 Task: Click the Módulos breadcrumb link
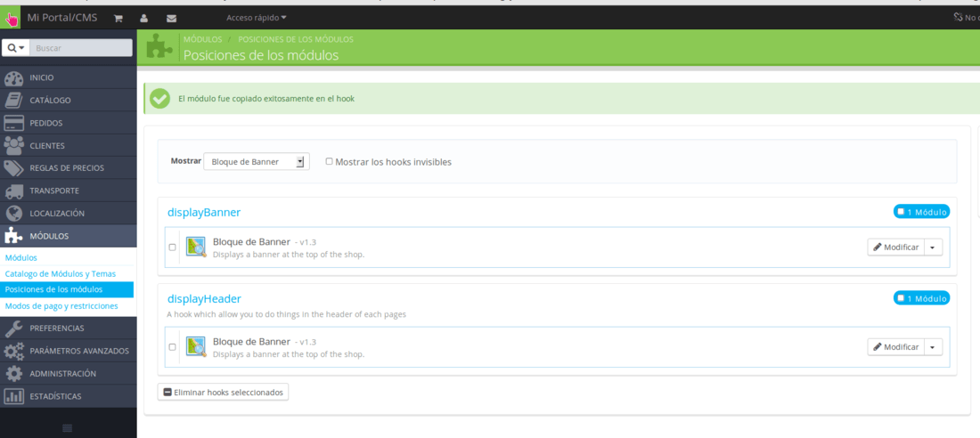click(202, 39)
